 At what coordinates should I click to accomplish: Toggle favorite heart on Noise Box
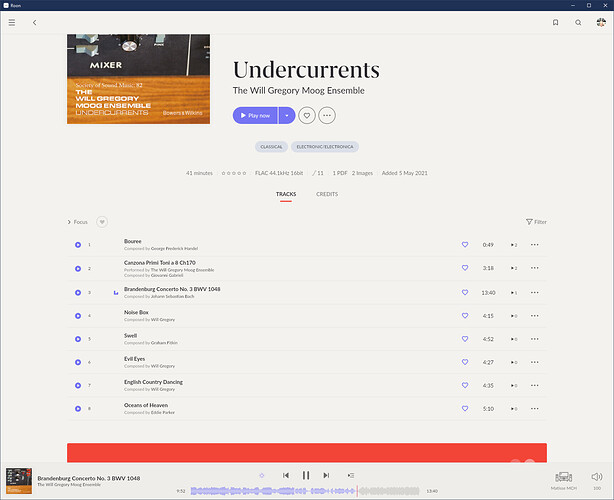point(465,315)
